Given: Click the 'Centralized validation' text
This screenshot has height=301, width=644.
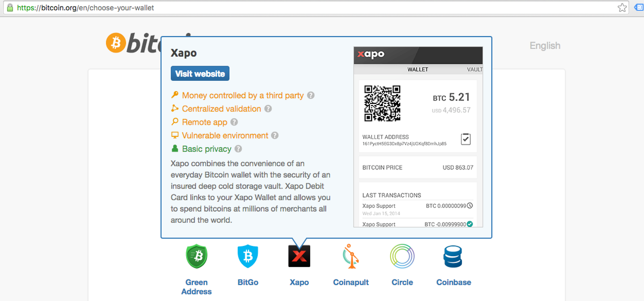Looking at the screenshot, I should coord(222,109).
